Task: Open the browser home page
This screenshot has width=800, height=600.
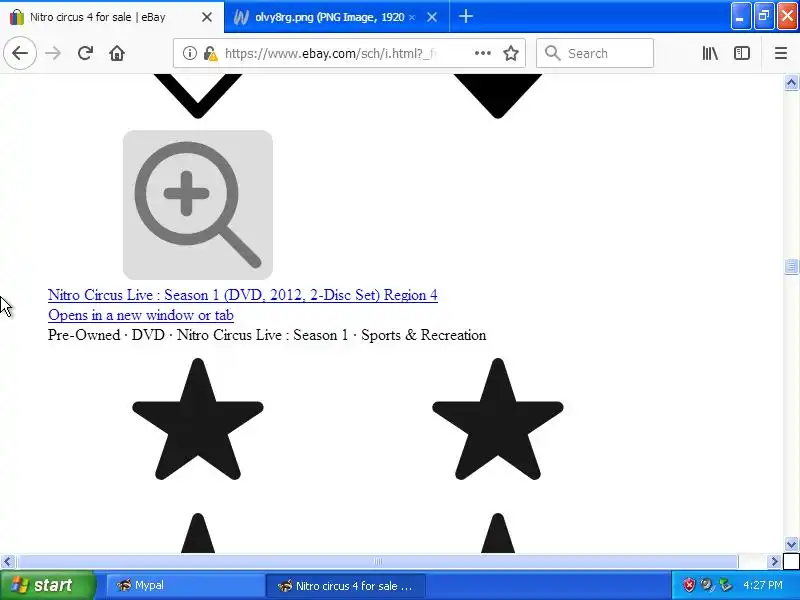Action: (x=117, y=53)
